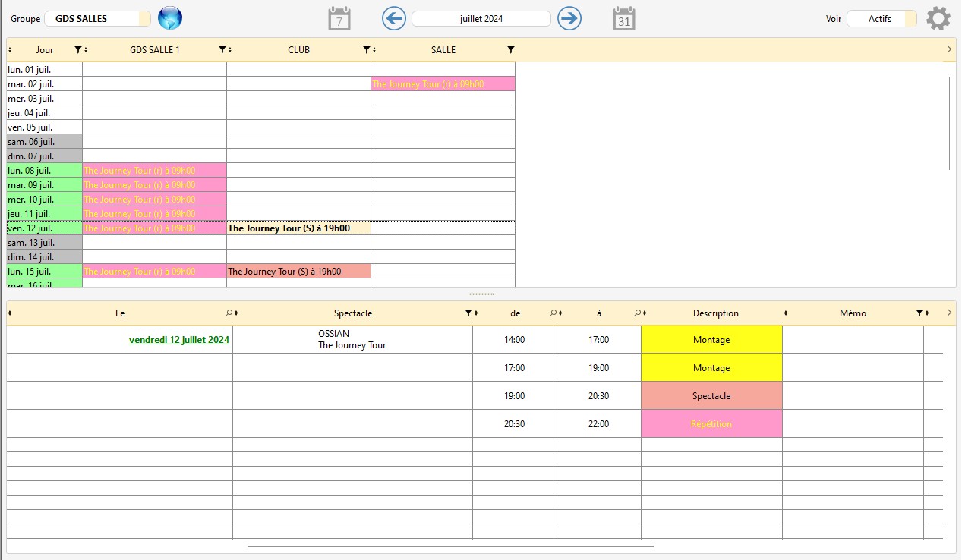Advance to next month with right arrow
Screen dimensions: 962x560
(x=569, y=18)
